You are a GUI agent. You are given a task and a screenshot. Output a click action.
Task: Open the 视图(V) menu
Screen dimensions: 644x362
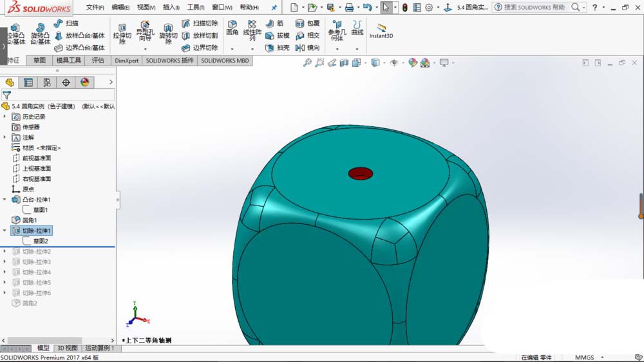pyautogui.click(x=146, y=7)
